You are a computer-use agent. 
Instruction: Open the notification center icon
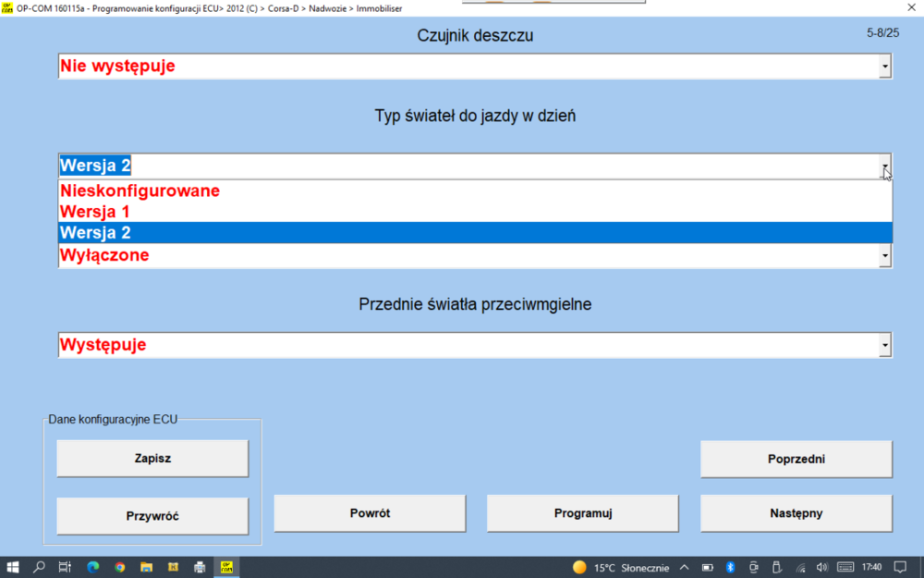pos(901,567)
